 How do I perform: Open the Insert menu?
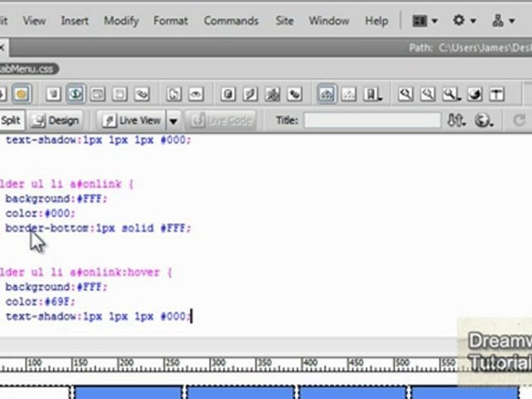75,21
